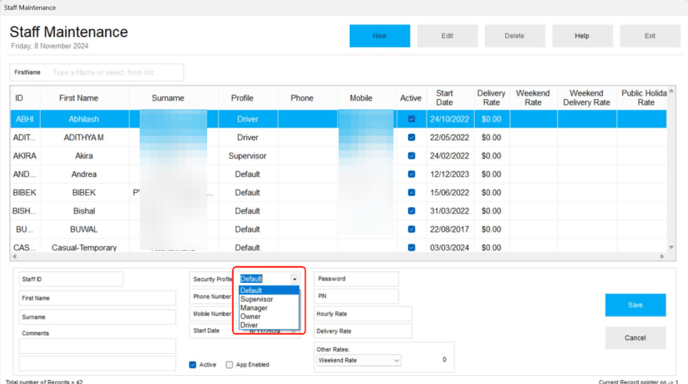Click the PIN field
688x384 pixels.
coord(356,296)
